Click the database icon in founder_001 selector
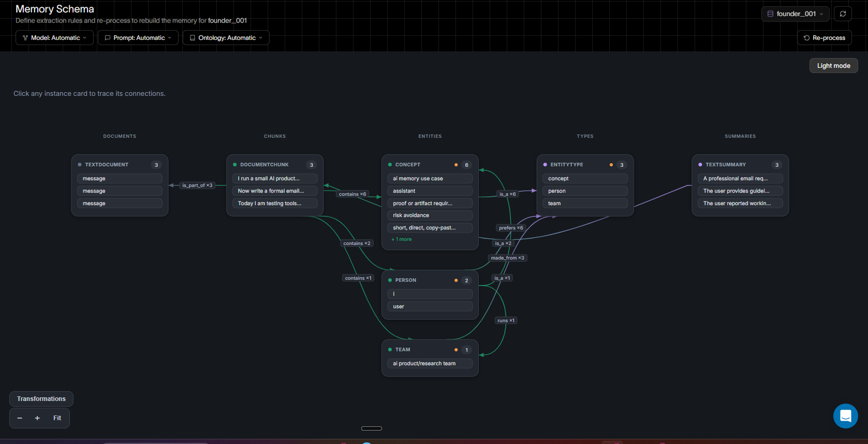The width and height of the screenshot is (868, 444). [770, 14]
